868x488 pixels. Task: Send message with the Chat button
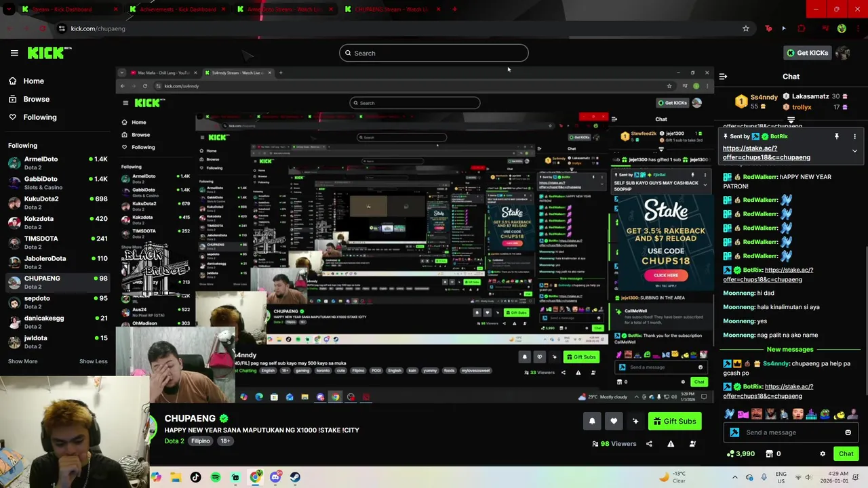[x=846, y=453]
